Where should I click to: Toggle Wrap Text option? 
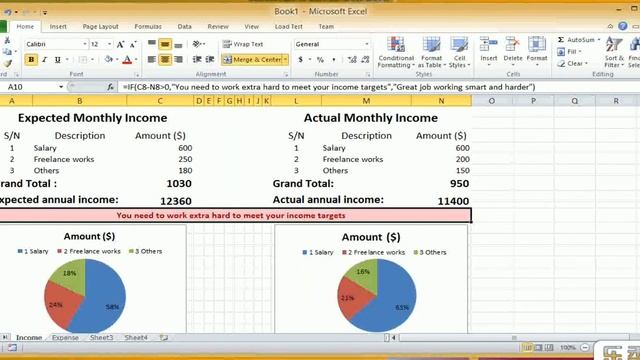(243, 44)
